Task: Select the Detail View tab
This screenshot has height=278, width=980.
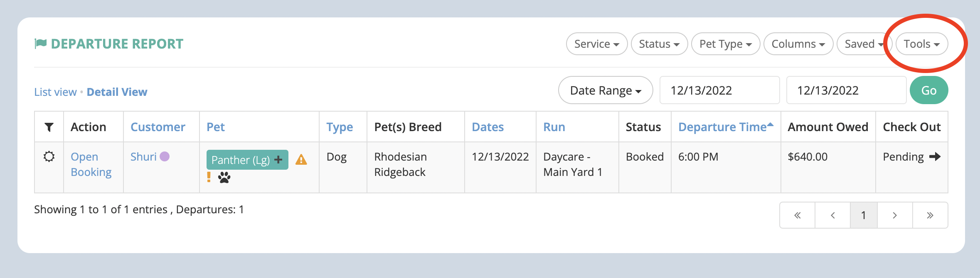Action: point(117,92)
